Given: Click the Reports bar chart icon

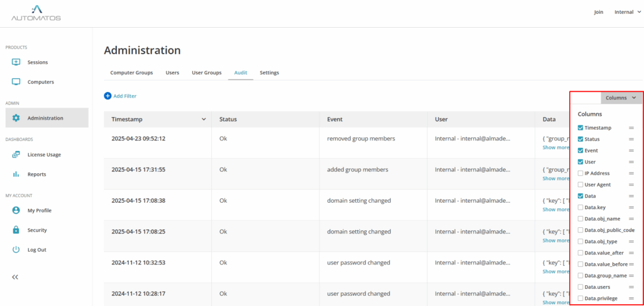Looking at the screenshot, I should pyautogui.click(x=16, y=174).
